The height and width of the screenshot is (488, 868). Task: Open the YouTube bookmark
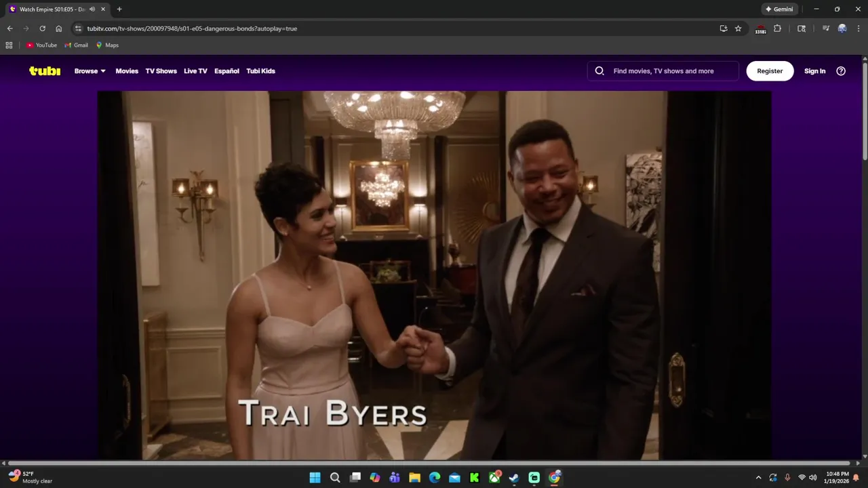(41, 45)
